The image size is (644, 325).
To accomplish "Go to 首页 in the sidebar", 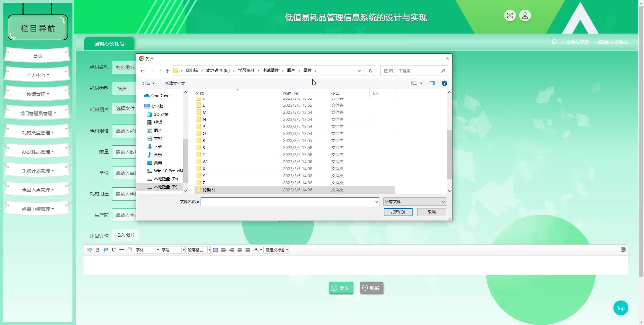I will click(38, 56).
